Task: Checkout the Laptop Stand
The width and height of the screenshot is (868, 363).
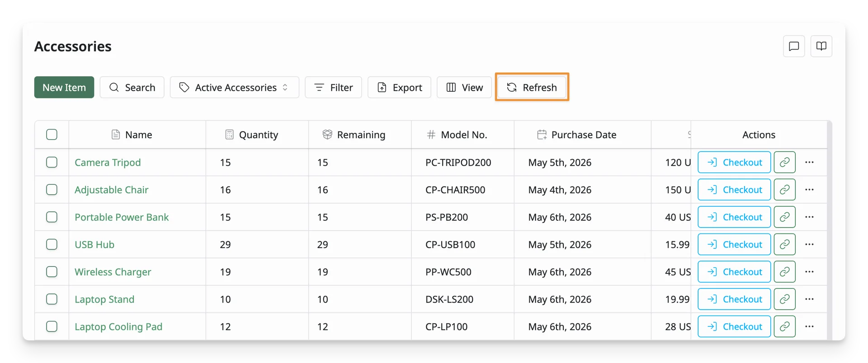Action: (734, 299)
